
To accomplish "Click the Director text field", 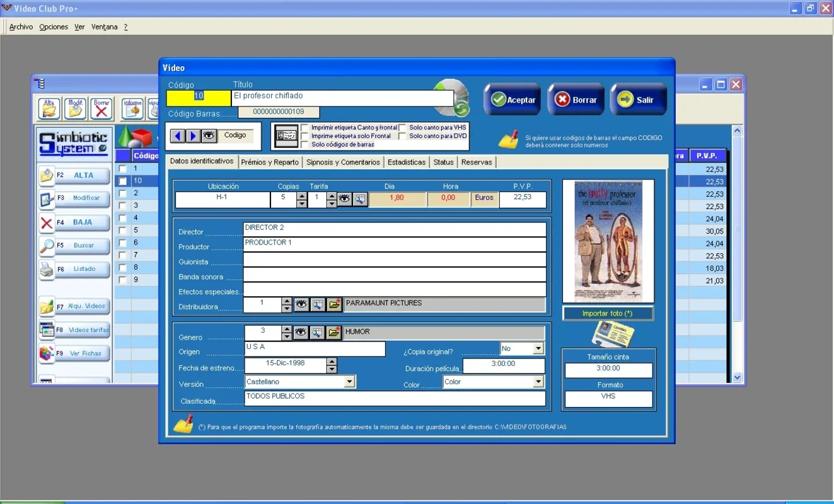I will coord(395,229).
